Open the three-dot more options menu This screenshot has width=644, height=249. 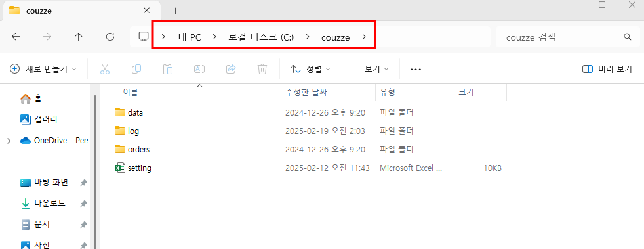416,70
